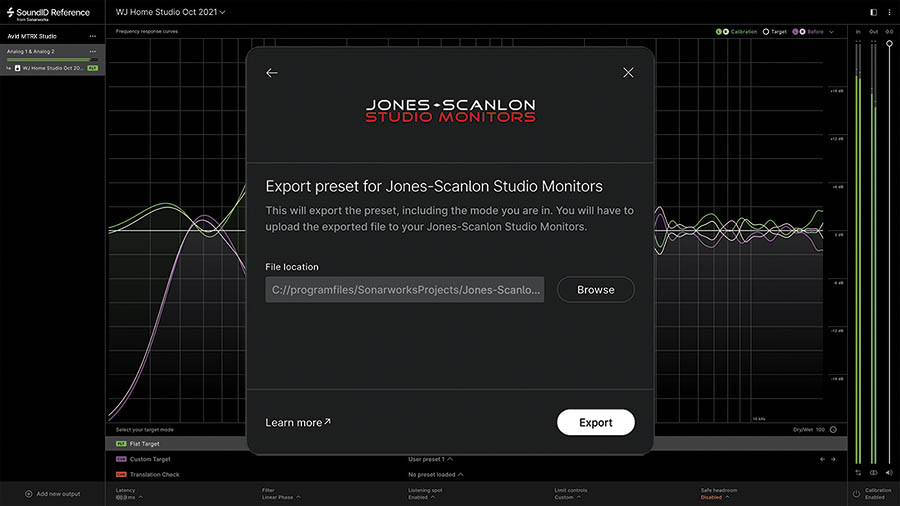The width and height of the screenshot is (900, 506).
Task: Expand the Safe headroom Disabled menu
Action: [x=718, y=494]
